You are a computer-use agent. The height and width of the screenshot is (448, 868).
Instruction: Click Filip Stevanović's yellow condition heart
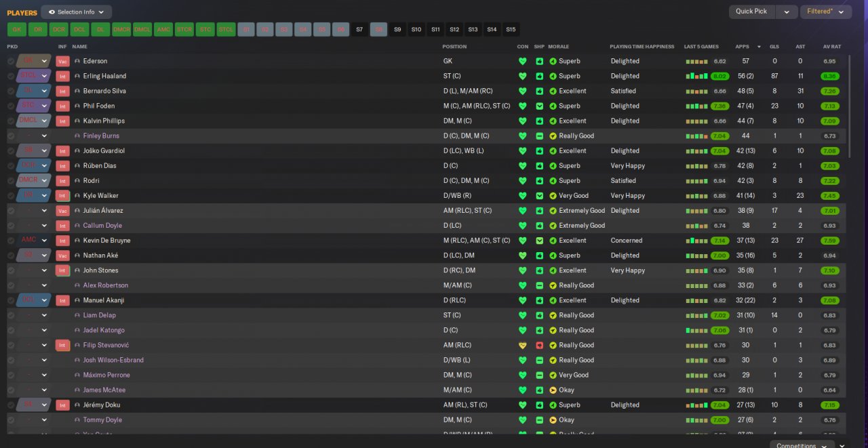(x=522, y=345)
